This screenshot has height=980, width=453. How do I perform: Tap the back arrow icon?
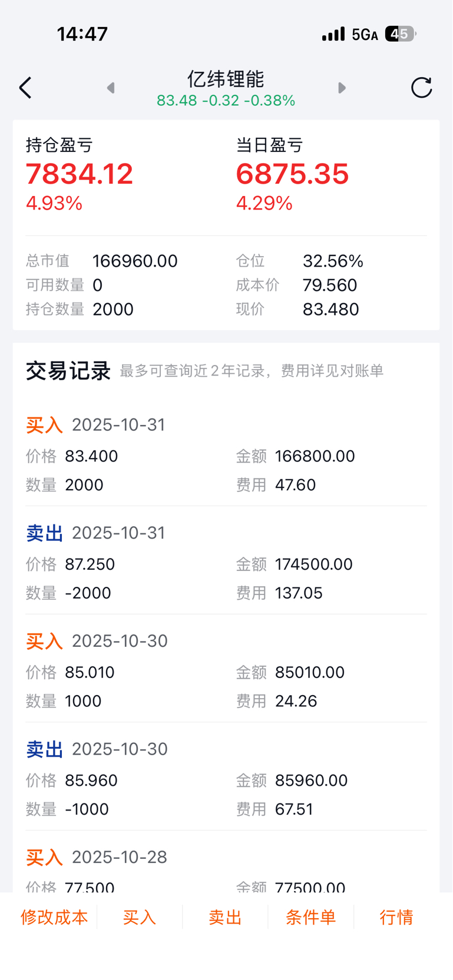click(25, 88)
